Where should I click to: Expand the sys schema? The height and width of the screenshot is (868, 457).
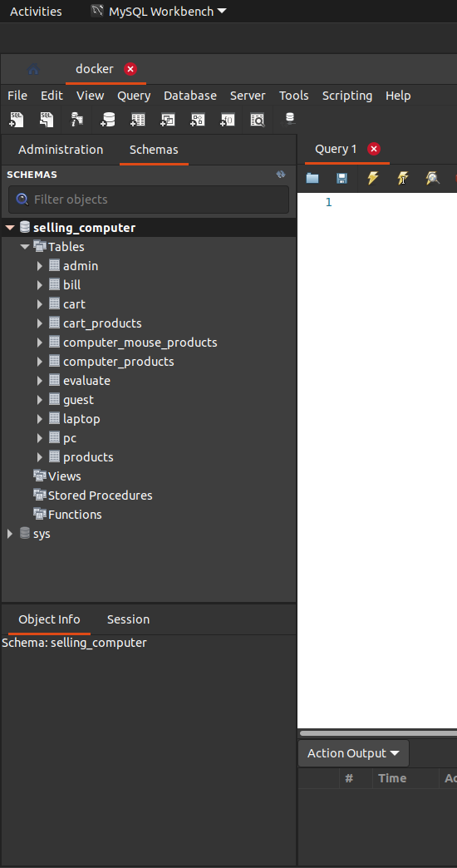[x=9, y=534]
